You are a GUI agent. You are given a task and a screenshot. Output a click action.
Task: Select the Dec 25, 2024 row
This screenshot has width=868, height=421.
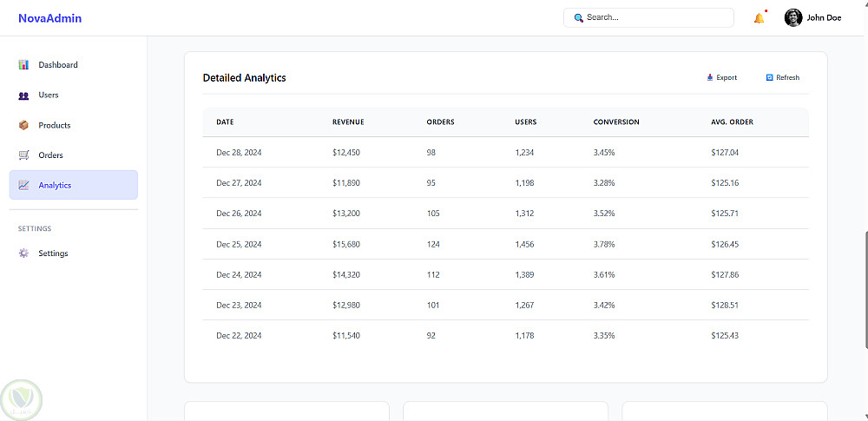click(x=505, y=245)
